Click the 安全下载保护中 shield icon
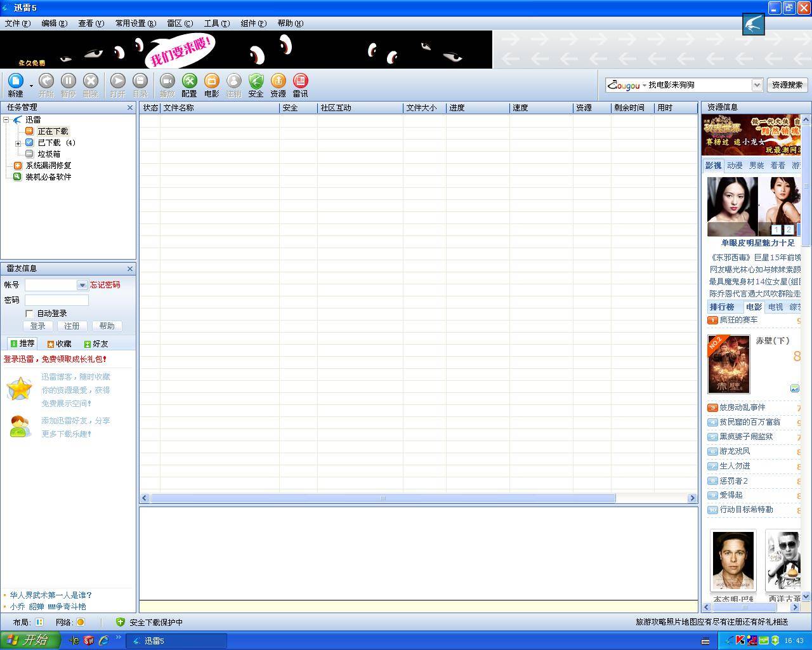 coord(120,622)
